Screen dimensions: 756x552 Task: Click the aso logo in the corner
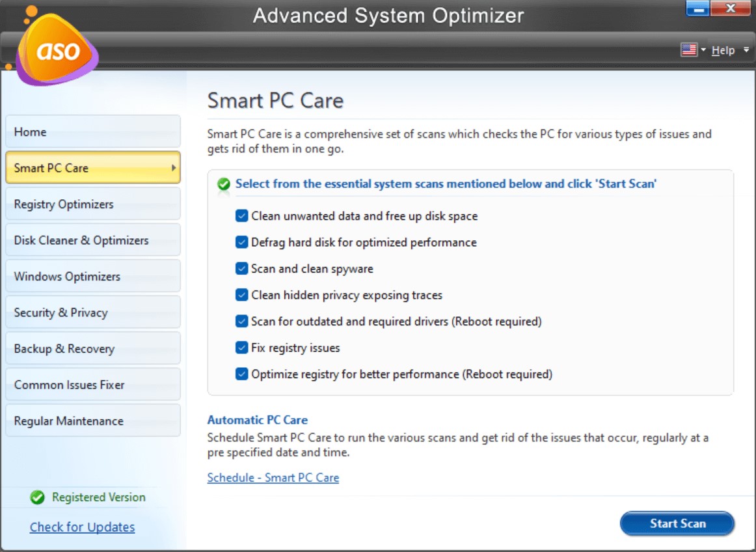tap(57, 49)
